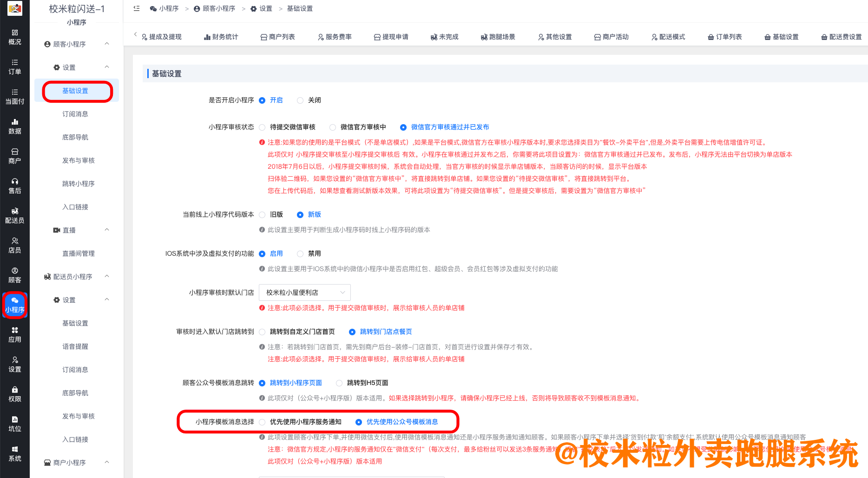Open the 权限 sidebar icon
This screenshot has height=478, width=868.
pyautogui.click(x=15, y=394)
